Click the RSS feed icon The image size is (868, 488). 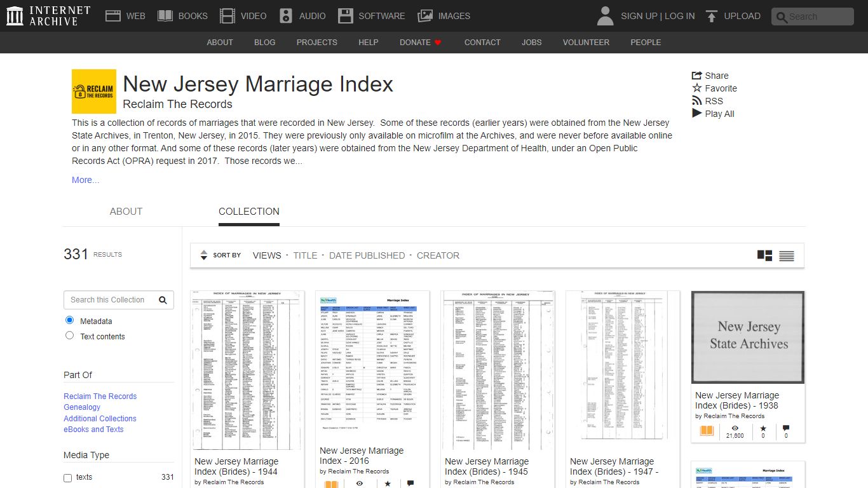coord(697,101)
